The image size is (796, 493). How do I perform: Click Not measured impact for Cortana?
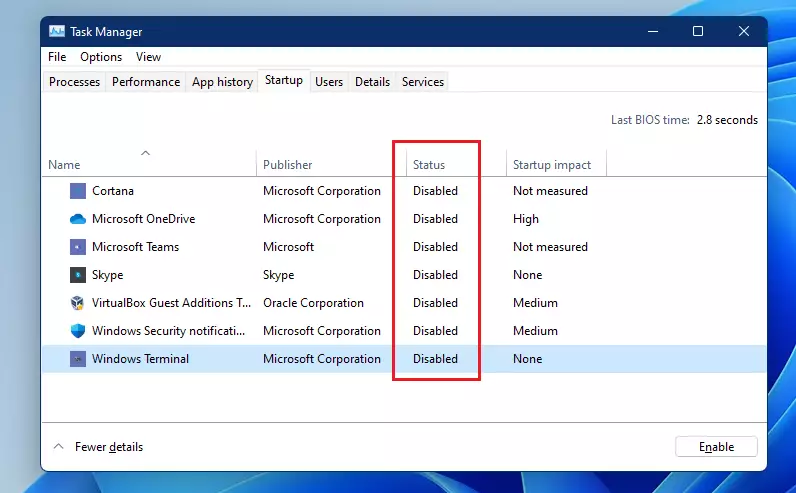550,191
